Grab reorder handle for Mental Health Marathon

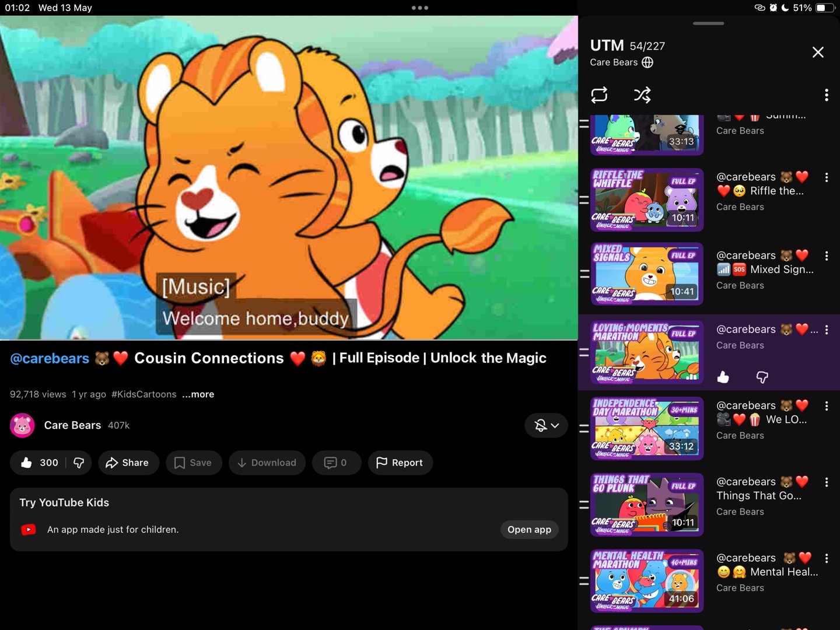click(x=584, y=581)
